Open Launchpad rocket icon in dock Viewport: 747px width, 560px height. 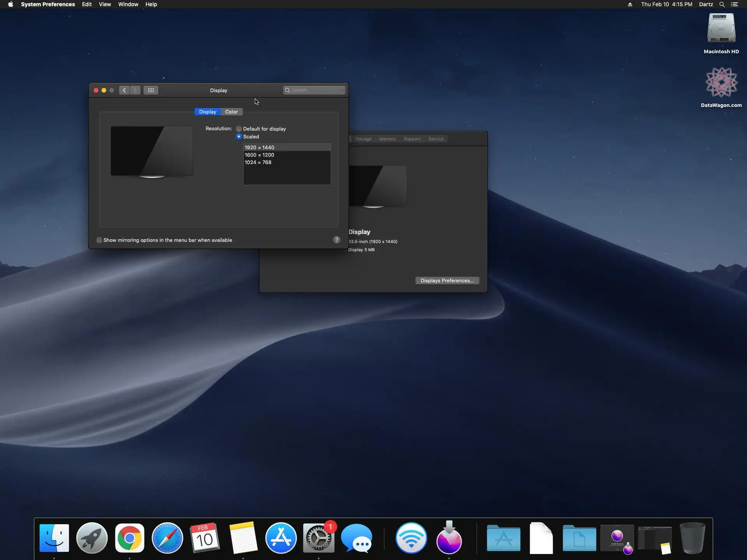tap(92, 538)
